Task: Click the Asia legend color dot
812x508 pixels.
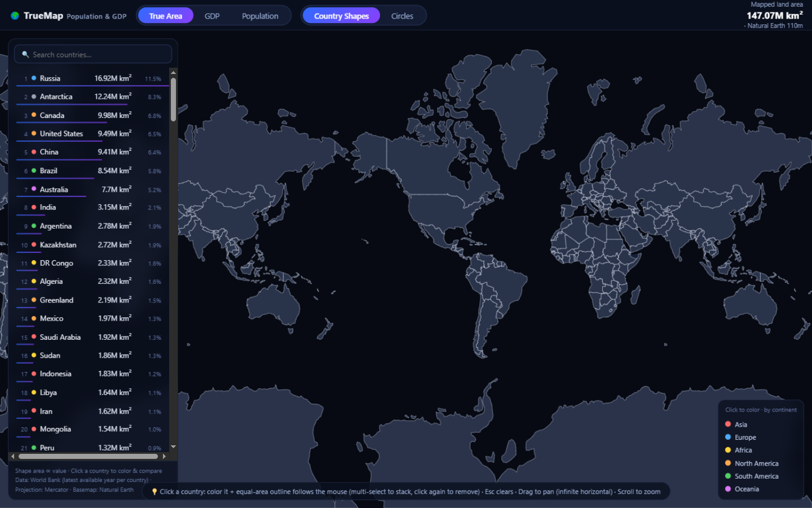Action: 728,424
